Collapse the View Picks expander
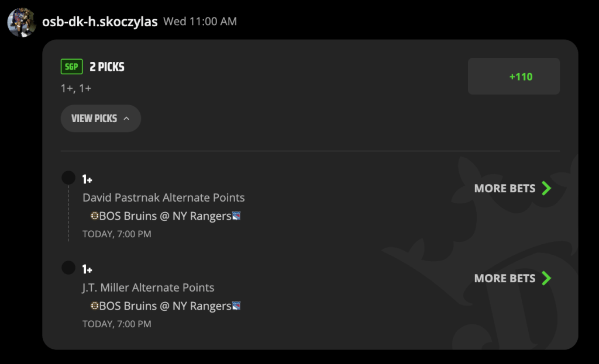Screen dimensions: 599x364 101,118
